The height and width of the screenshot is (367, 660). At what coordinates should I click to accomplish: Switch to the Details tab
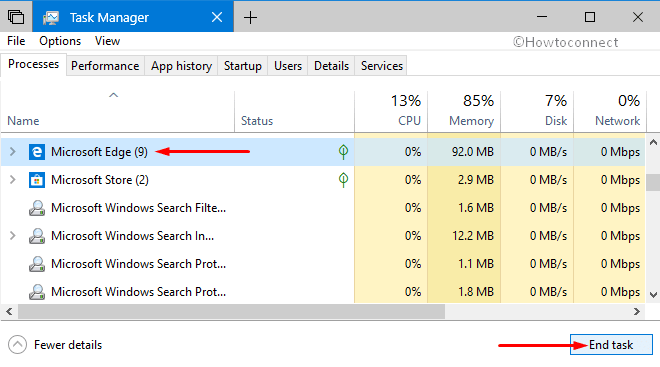[x=331, y=66]
